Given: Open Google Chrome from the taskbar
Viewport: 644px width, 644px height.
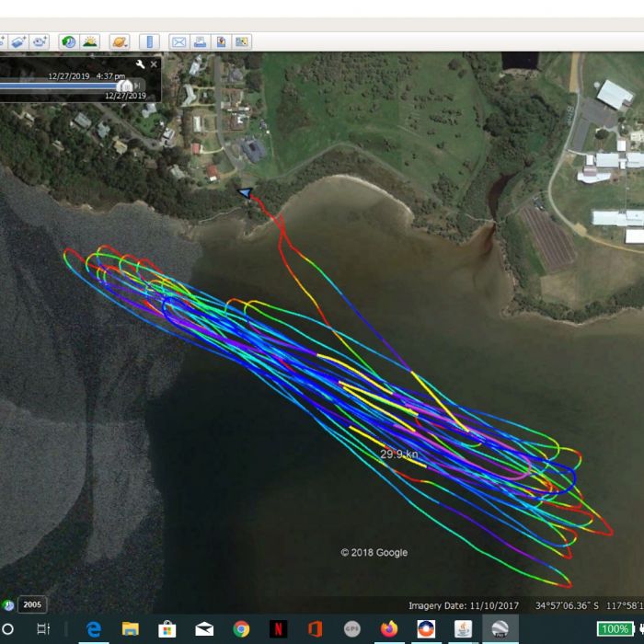Looking at the screenshot, I should point(241,629).
